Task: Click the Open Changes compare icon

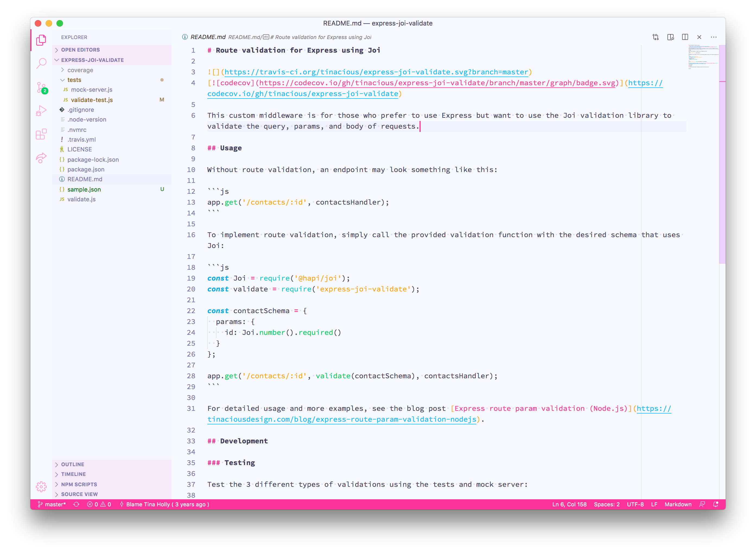Action: pos(656,37)
